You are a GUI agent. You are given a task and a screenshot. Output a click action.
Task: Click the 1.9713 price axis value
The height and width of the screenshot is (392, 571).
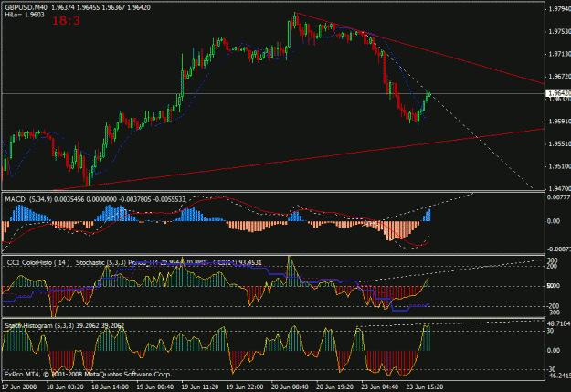click(559, 54)
